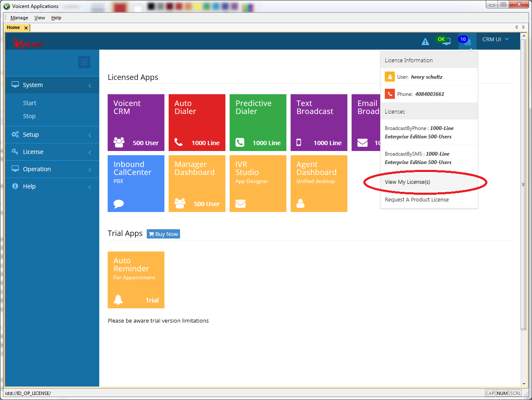Select Stop under System

29,116
